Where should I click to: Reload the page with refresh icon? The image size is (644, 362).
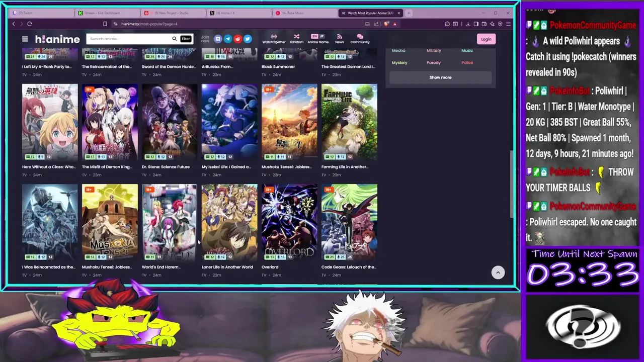30,24
